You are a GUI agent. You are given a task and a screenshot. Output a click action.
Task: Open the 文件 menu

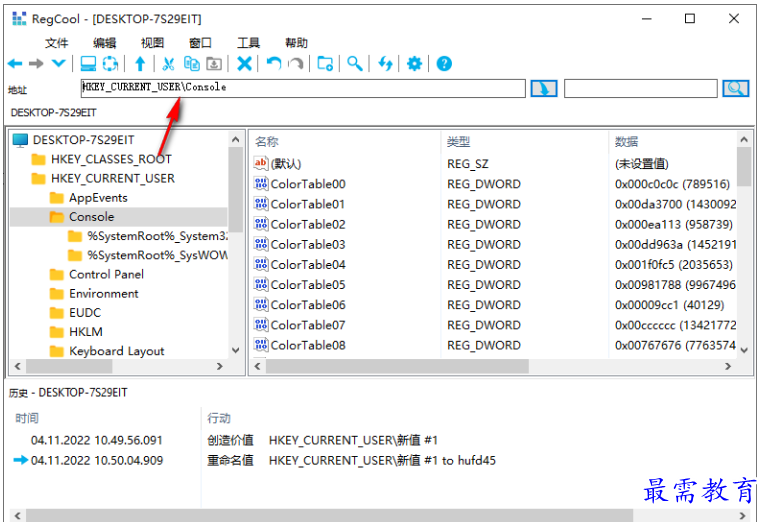point(57,43)
